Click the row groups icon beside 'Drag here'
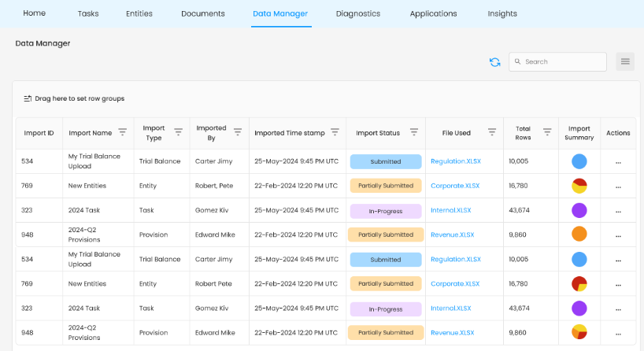 pos(28,98)
